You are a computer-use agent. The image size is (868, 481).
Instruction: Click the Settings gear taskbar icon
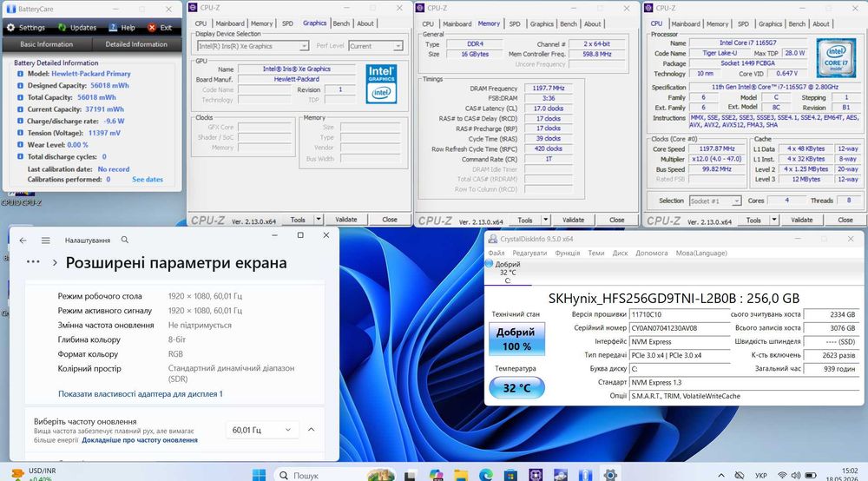[x=610, y=475]
